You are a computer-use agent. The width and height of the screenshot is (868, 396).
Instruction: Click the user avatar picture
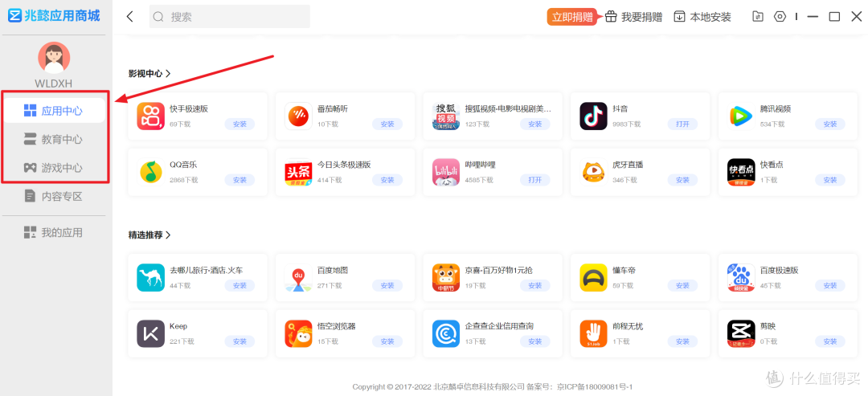coord(54,58)
